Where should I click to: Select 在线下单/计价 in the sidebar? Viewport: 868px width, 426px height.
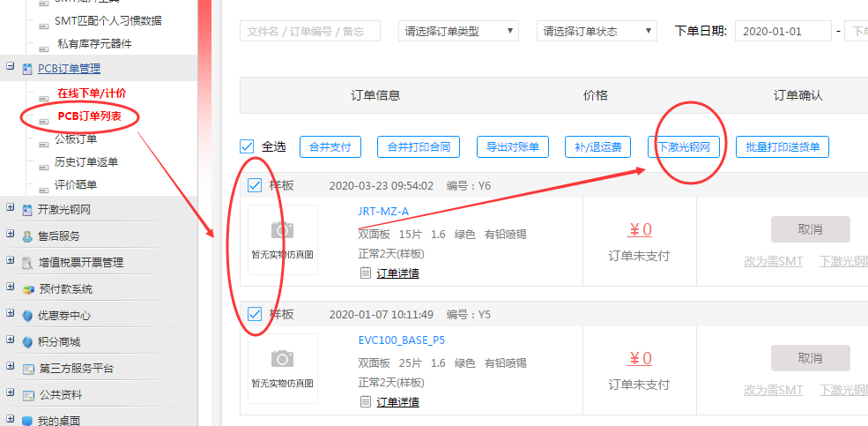click(92, 93)
